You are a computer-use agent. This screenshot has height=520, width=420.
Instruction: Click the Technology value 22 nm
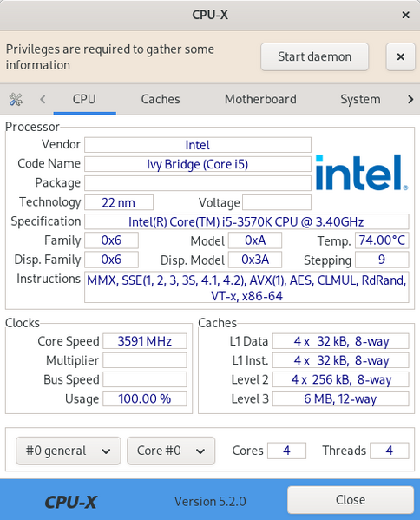click(x=119, y=202)
